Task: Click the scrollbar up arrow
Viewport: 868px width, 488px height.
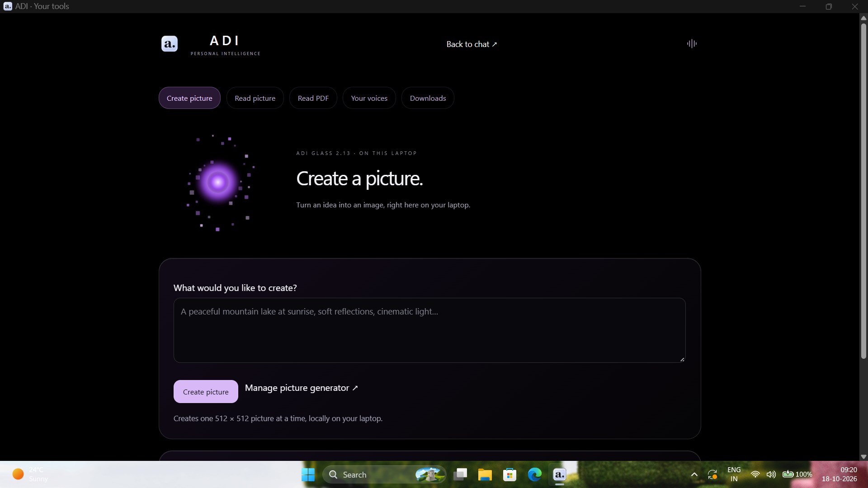Action: pos(863,18)
